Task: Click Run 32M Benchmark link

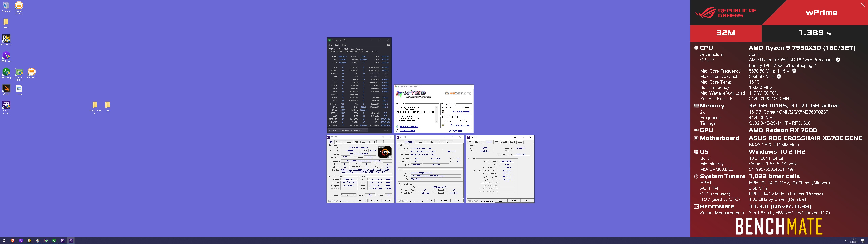Action: pos(461,111)
